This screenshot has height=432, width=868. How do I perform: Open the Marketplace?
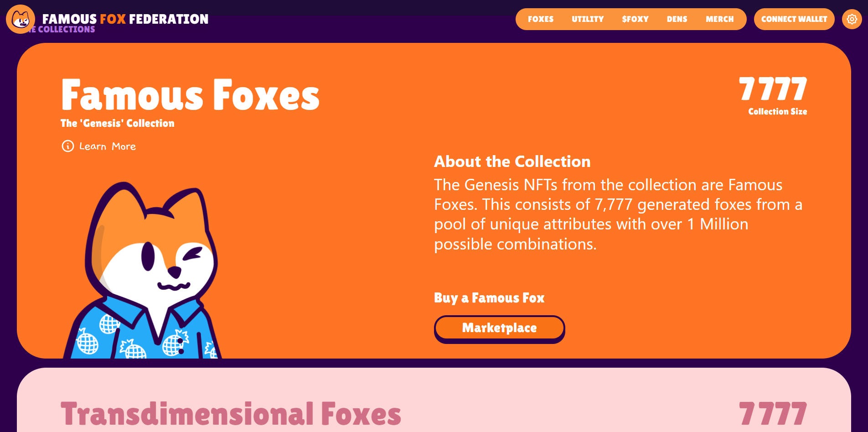pyautogui.click(x=499, y=328)
